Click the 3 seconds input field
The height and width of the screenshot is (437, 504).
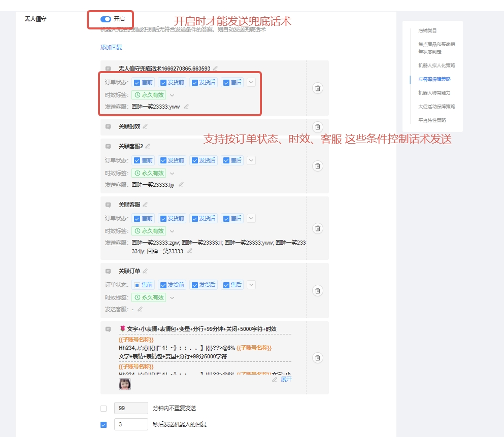[131, 424]
